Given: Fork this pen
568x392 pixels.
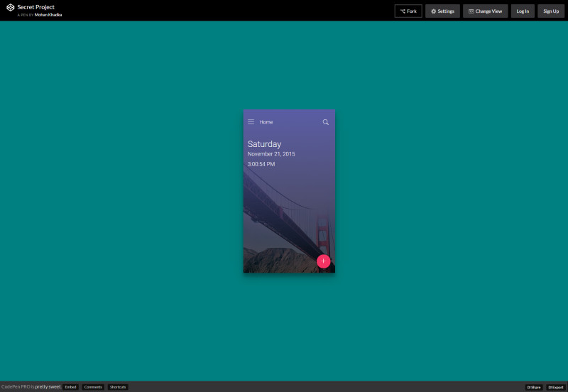Looking at the screenshot, I should 408,11.
